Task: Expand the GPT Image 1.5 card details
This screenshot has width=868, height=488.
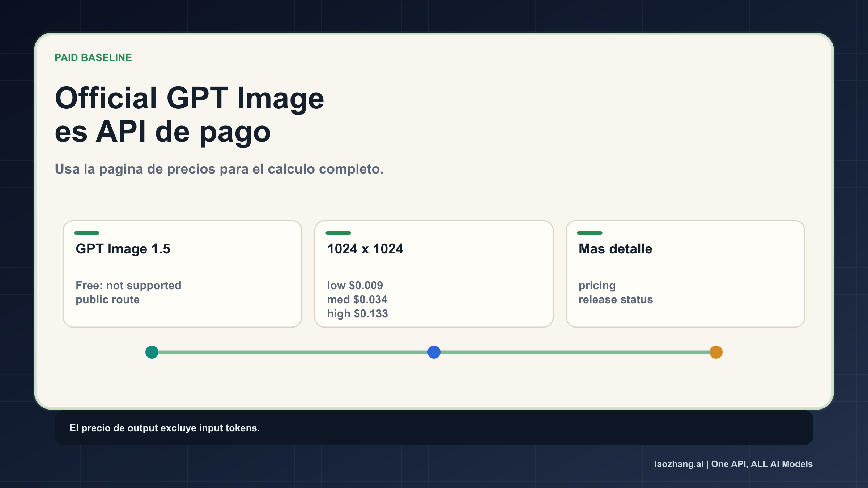Action: 182,273
